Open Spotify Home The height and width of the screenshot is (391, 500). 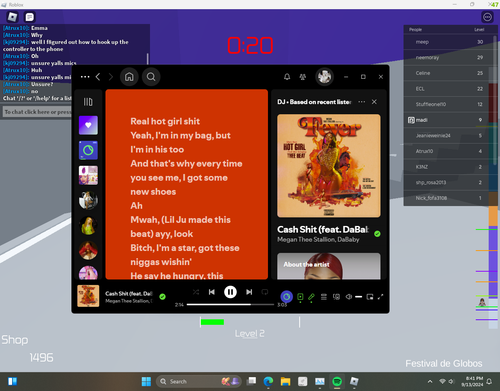[x=129, y=77]
